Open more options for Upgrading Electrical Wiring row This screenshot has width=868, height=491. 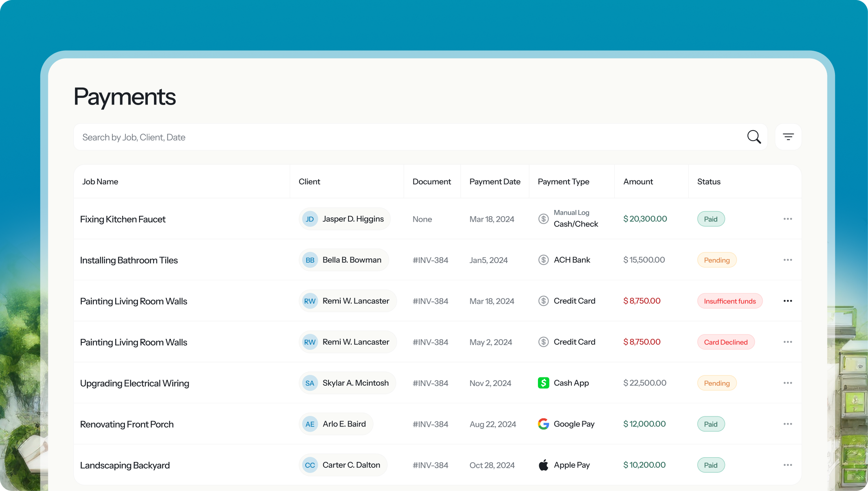787,383
